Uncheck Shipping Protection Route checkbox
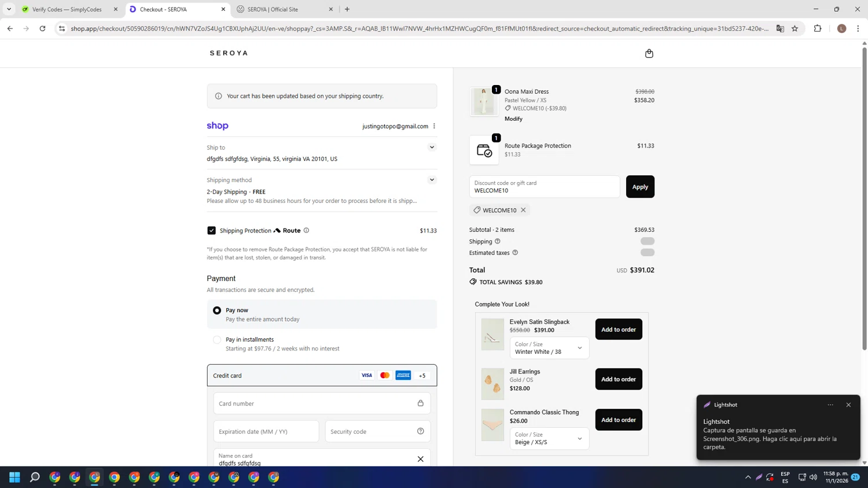This screenshot has height=488, width=868. pyautogui.click(x=211, y=230)
